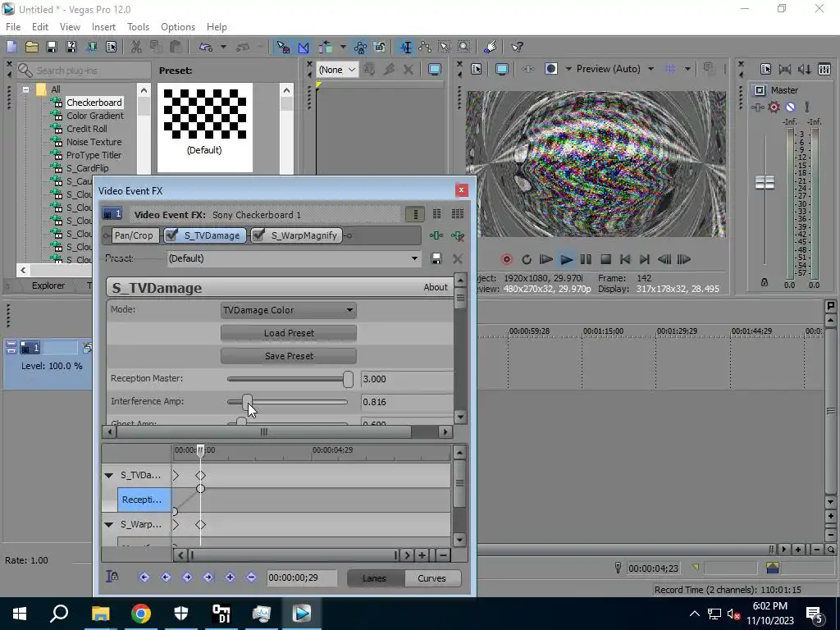Select the Zoom Edit tool
Screen dimensions: 840x630
click(x=464, y=47)
